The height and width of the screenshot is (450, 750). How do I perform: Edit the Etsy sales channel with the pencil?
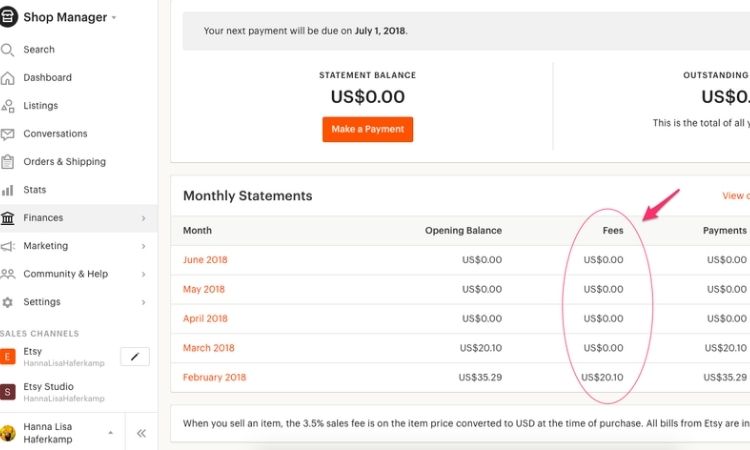pos(135,357)
